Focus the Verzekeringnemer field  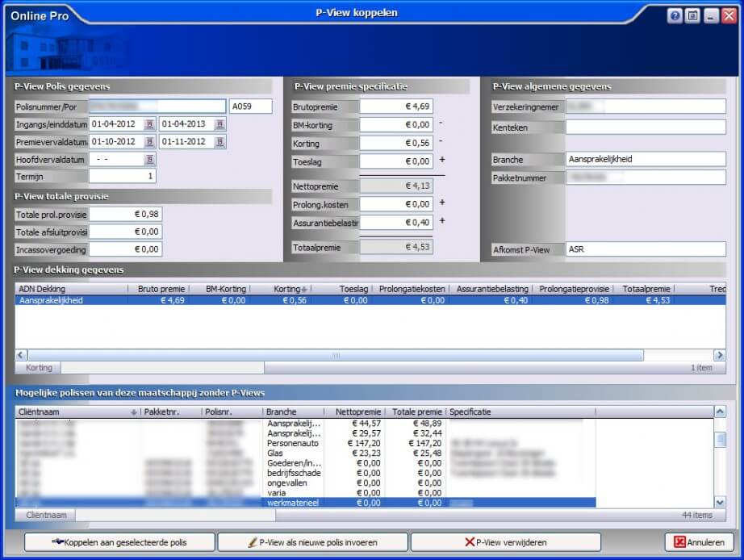point(646,107)
